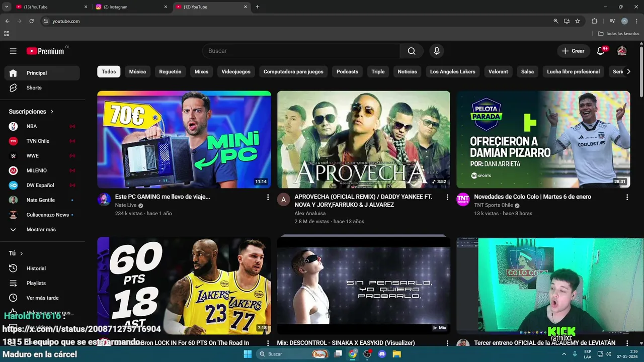The width and height of the screenshot is (644, 362).
Task: Open media controls icon in Chrome toolbar
Action: [612, 21]
